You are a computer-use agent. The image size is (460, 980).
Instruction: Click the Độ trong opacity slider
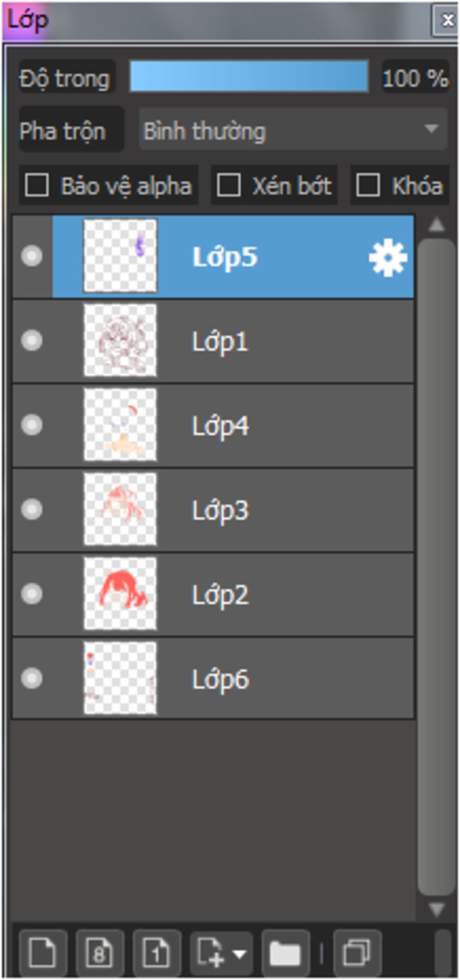click(x=249, y=77)
